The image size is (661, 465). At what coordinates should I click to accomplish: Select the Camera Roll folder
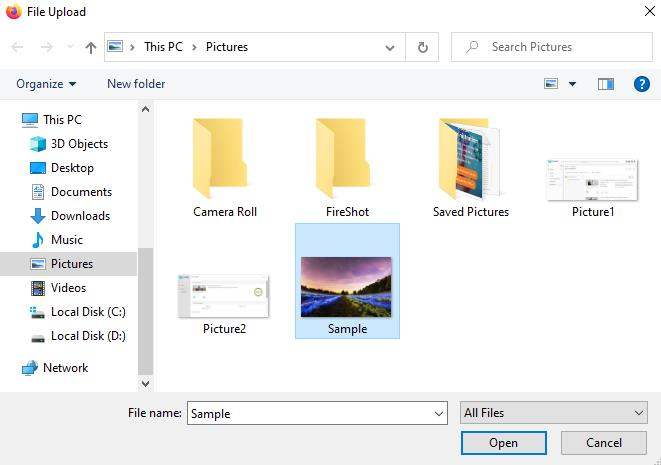(x=225, y=167)
